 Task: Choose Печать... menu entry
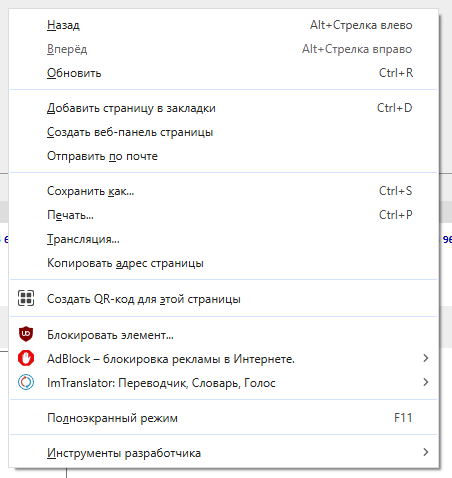point(223,215)
